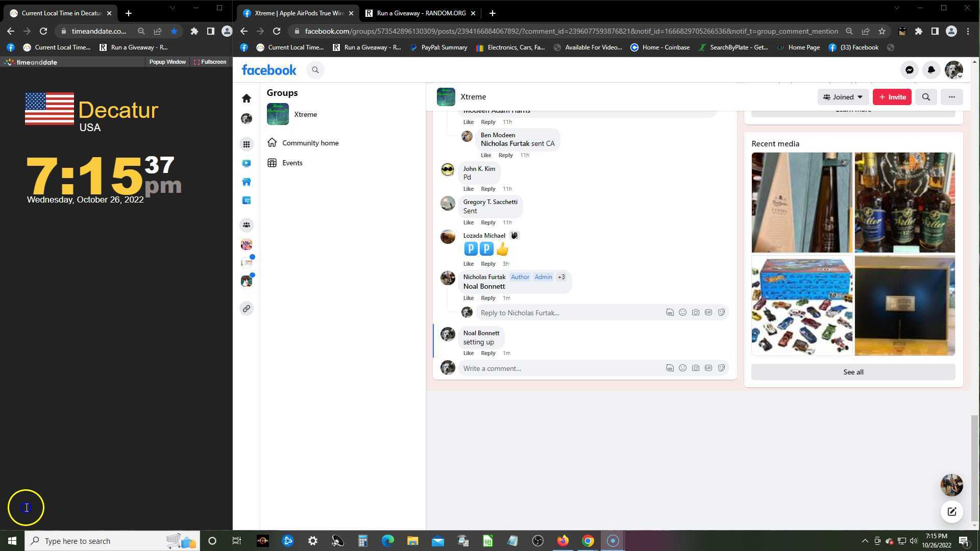The width and height of the screenshot is (980, 551).
Task: Open Facebook notifications bell
Action: point(931,70)
